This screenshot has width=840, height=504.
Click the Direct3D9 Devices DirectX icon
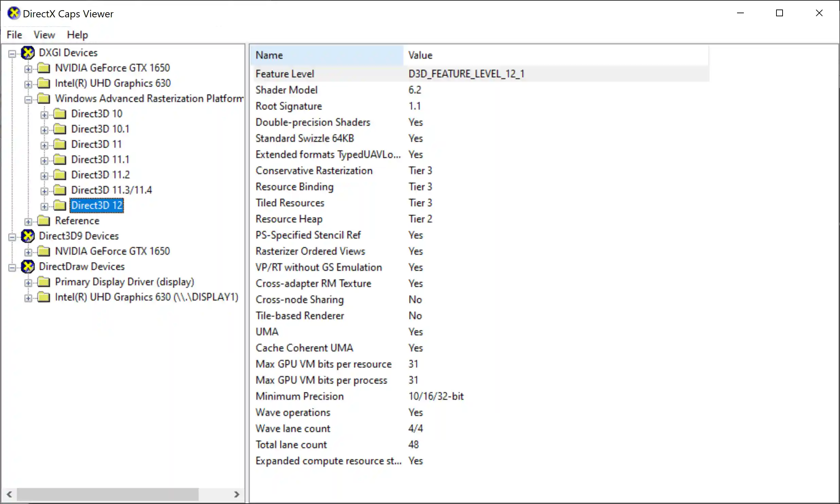(28, 236)
